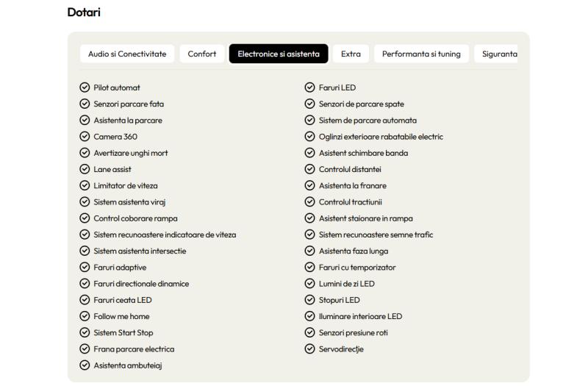Viewport: 588px width, 386px height.
Task: Click the checkmark icon next to Camera 360
Action: (85, 137)
